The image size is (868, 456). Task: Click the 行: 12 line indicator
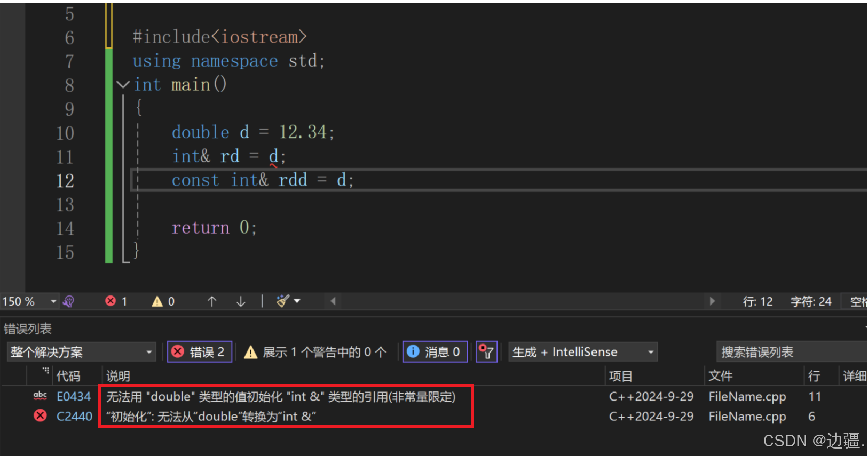757,301
